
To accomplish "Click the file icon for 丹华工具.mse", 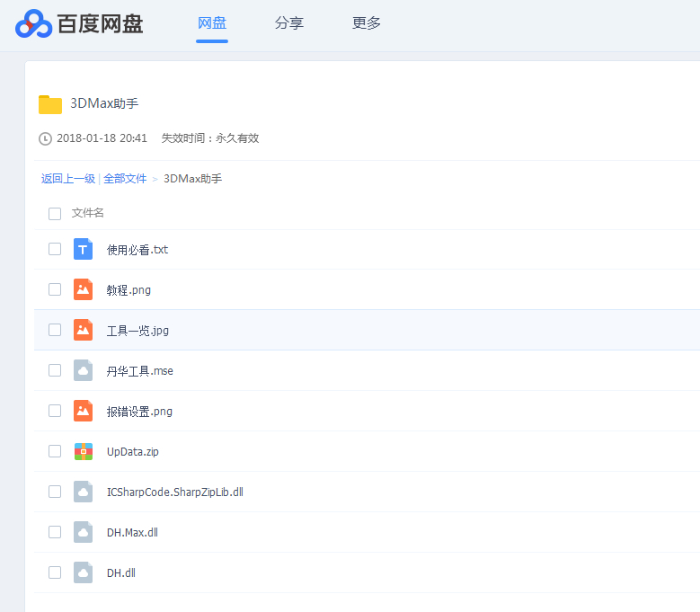I will [x=83, y=370].
